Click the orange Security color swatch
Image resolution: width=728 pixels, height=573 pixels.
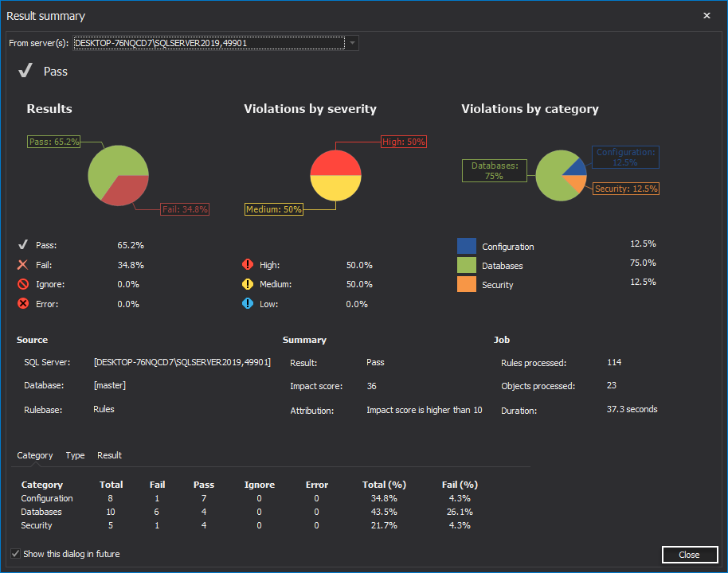coord(467,283)
